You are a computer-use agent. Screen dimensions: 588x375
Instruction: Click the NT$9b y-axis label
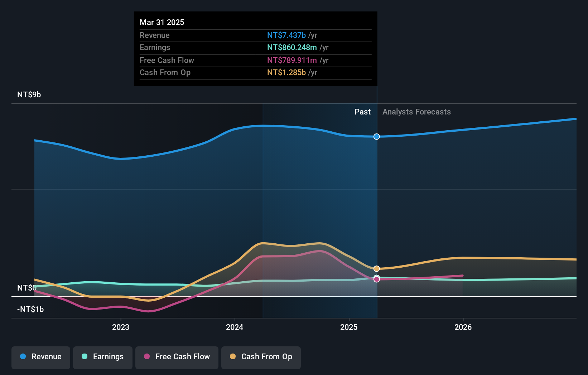29,94
